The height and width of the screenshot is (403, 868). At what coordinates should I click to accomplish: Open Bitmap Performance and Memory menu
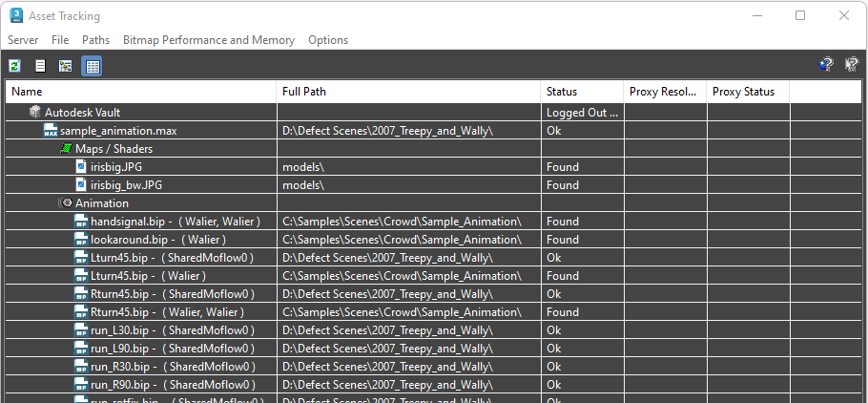coord(209,40)
